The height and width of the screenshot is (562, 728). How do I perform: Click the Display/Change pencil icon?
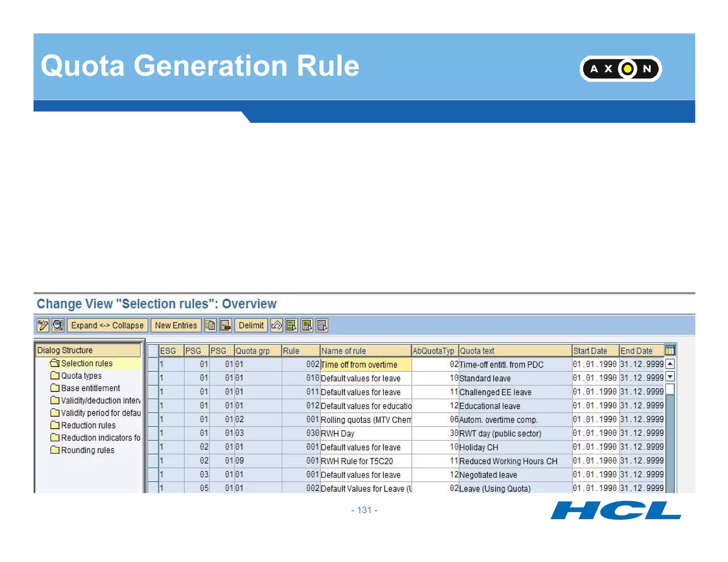click(x=43, y=325)
